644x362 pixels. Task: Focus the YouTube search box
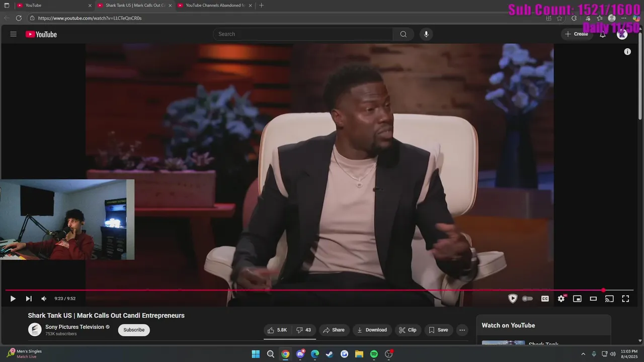coord(303,34)
